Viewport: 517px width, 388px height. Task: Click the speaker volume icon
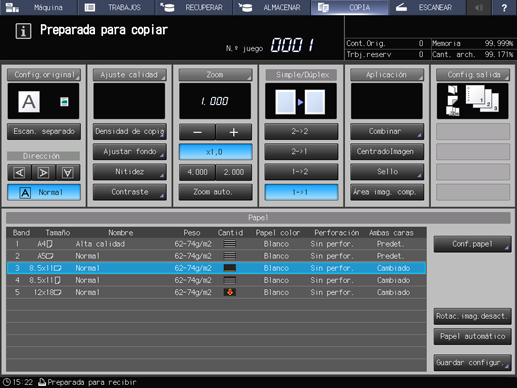click(479, 7)
